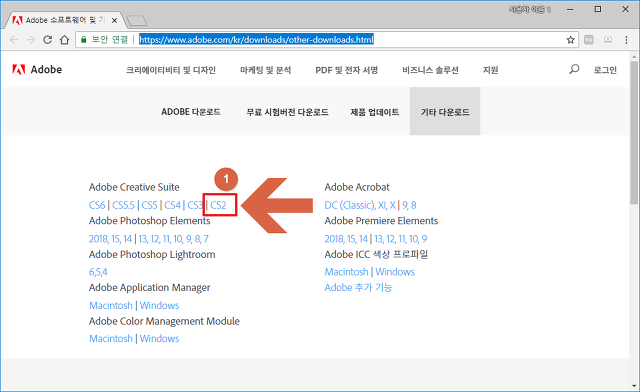Click the Adobe Photoshop Elements heading

coord(150,221)
